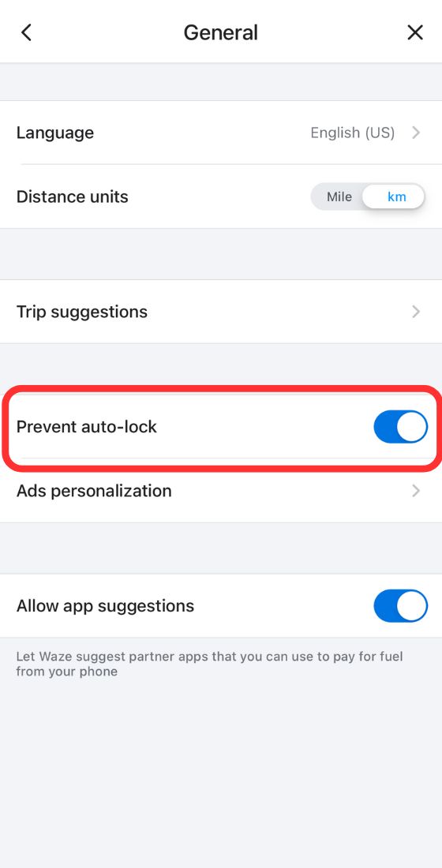Tap the Ads personalization chevron arrow
The height and width of the screenshot is (868, 442).
416,491
